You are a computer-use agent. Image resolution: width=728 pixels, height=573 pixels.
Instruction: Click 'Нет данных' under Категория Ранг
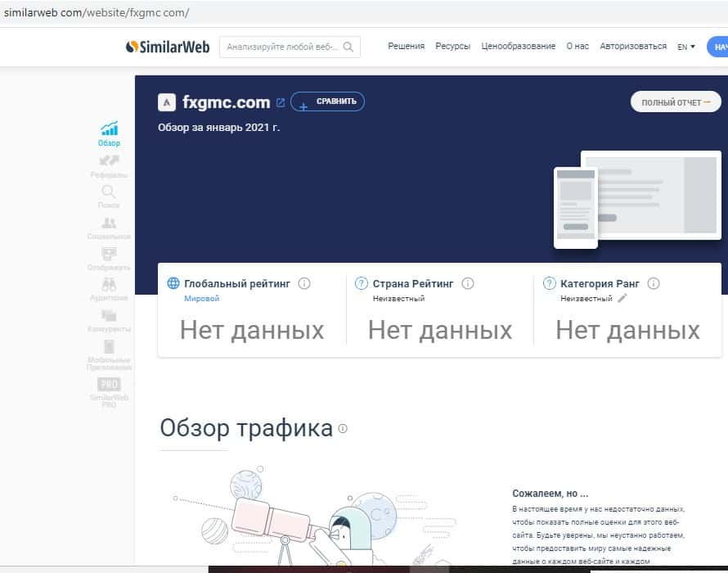[x=627, y=331]
